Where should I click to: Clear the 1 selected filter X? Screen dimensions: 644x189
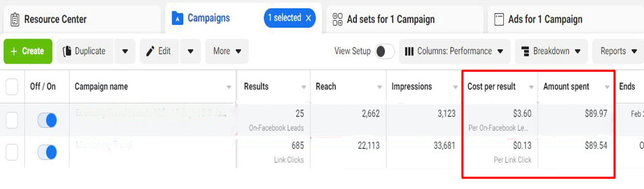tap(308, 18)
